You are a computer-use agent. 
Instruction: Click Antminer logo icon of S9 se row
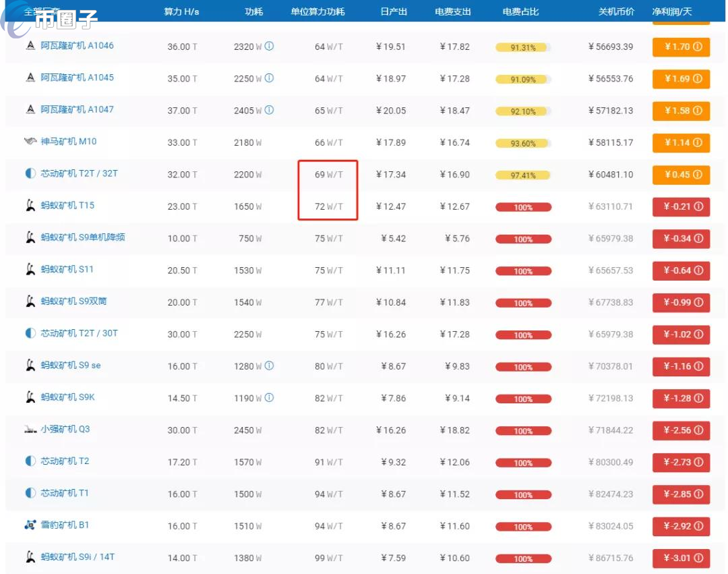(30, 365)
